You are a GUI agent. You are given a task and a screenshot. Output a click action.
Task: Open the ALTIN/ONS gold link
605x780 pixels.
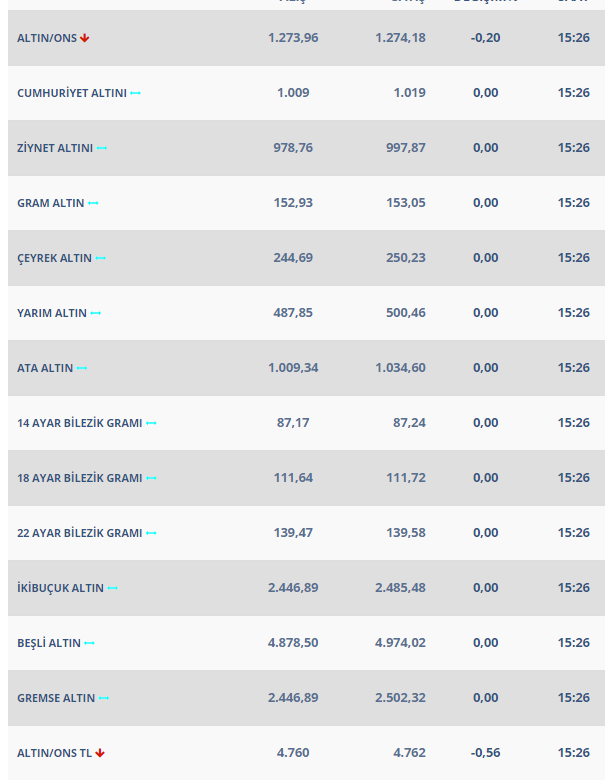tap(47, 38)
